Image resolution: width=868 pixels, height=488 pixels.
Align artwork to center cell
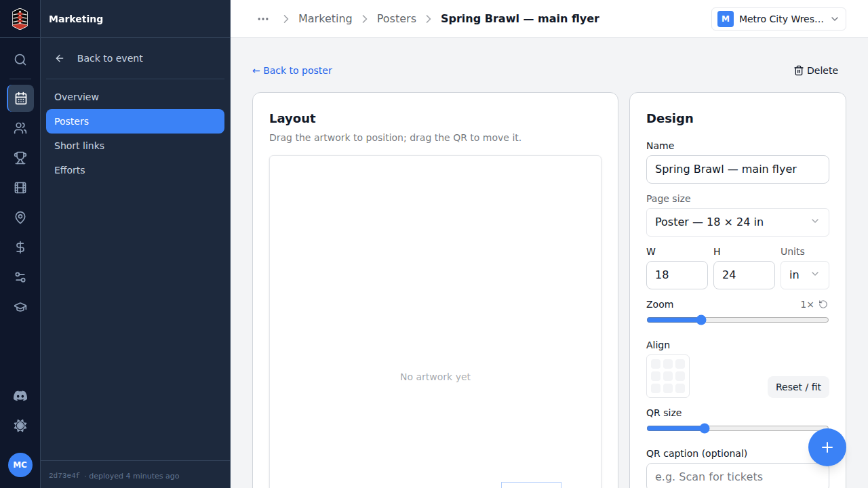668,376
